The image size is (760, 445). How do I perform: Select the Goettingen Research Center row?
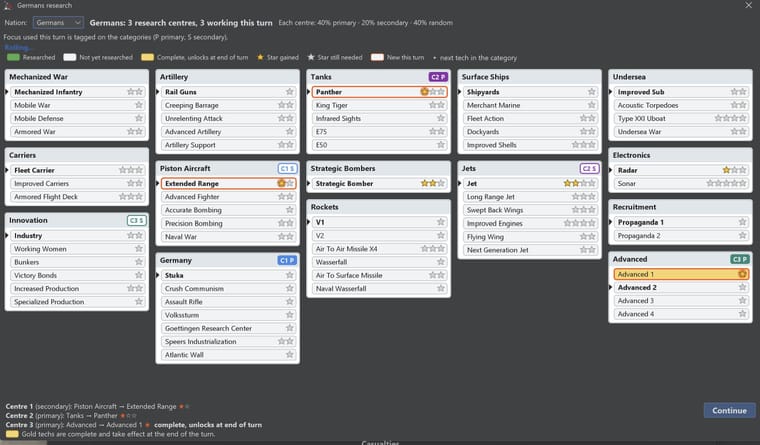[228, 328]
